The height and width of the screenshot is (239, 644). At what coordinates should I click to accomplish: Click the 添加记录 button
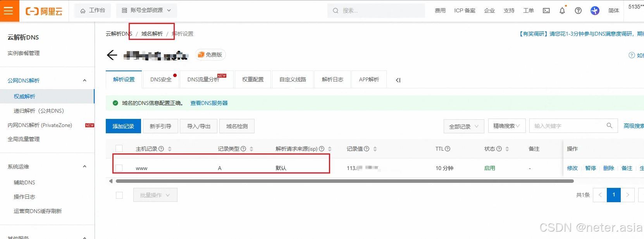coord(123,126)
